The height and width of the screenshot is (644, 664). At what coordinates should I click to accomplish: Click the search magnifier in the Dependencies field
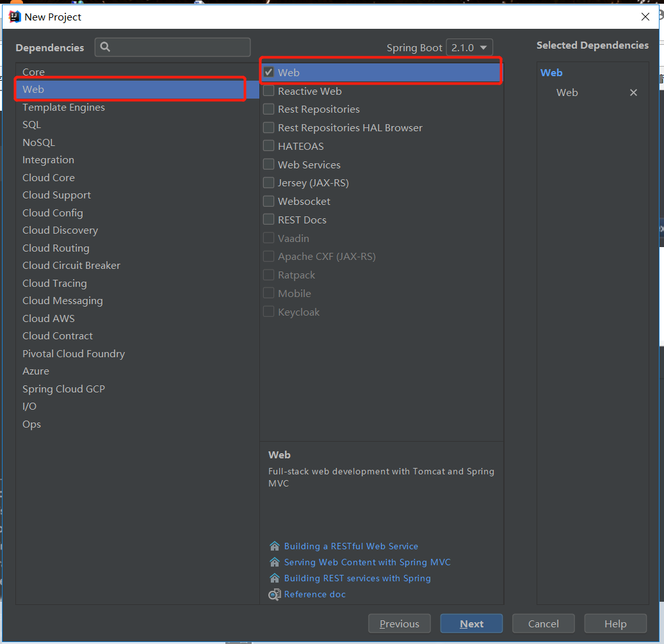click(105, 47)
